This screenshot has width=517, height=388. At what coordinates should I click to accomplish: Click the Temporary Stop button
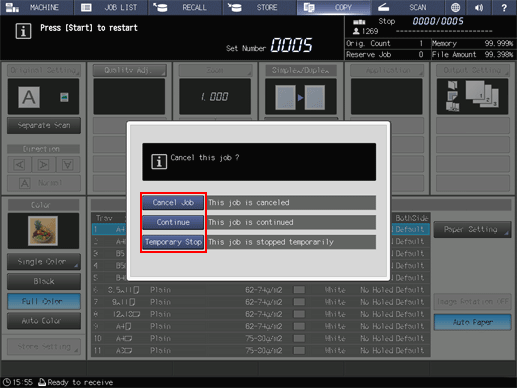173,242
